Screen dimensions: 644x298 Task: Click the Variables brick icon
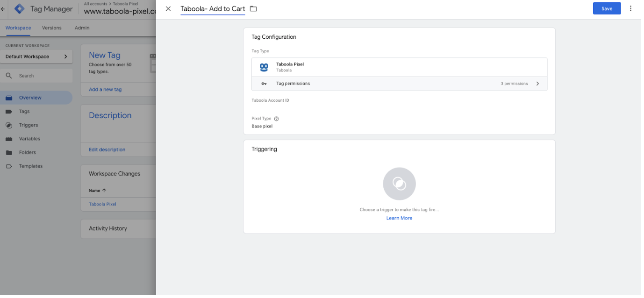coord(9,139)
